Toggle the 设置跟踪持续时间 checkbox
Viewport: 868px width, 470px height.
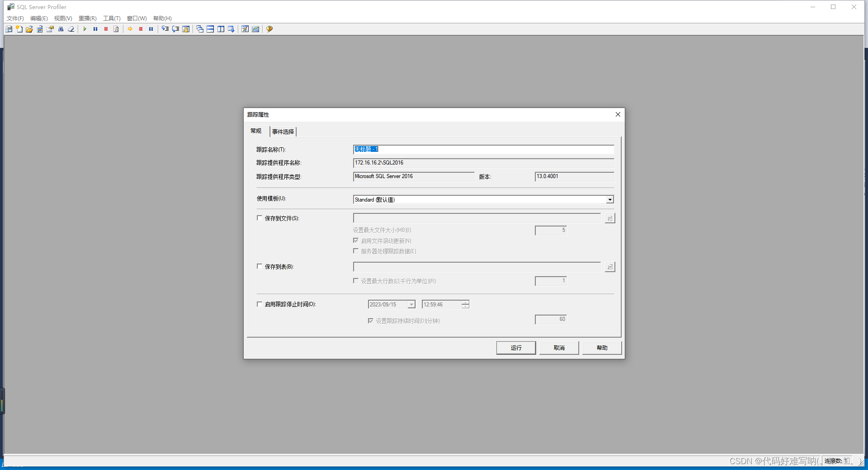pos(371,320)
